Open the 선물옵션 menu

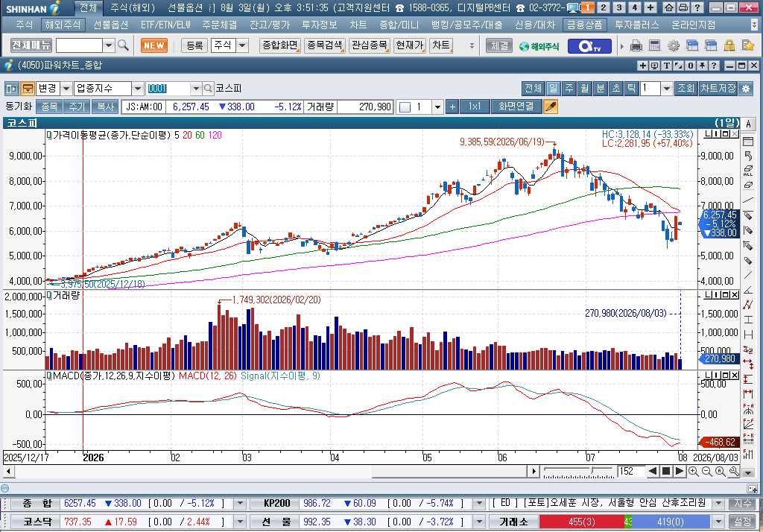pyautogui.click(x=111, y=25)
